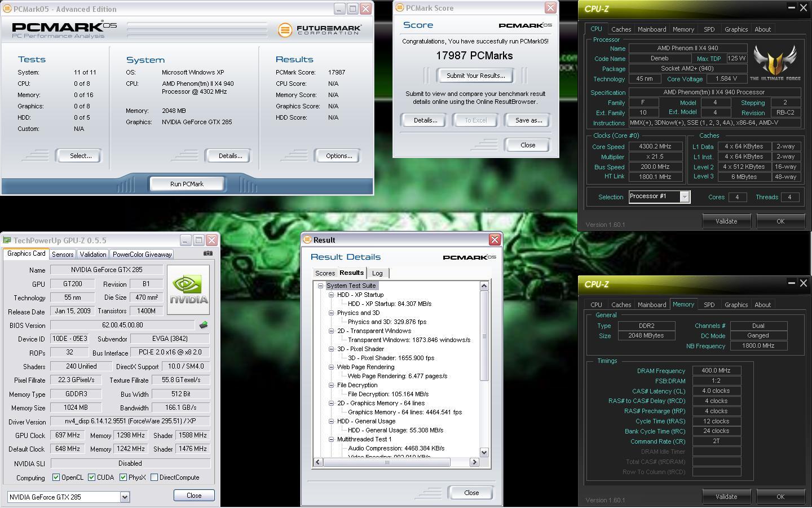
Task: Click the PCMark05 title bar app icon
Action: click(7, 9)
